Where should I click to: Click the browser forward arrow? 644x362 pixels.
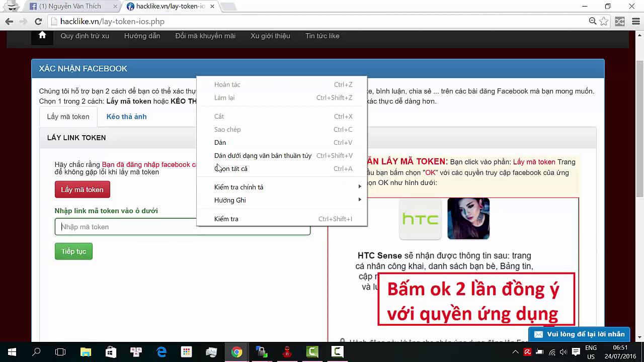[x=23, y=21]
